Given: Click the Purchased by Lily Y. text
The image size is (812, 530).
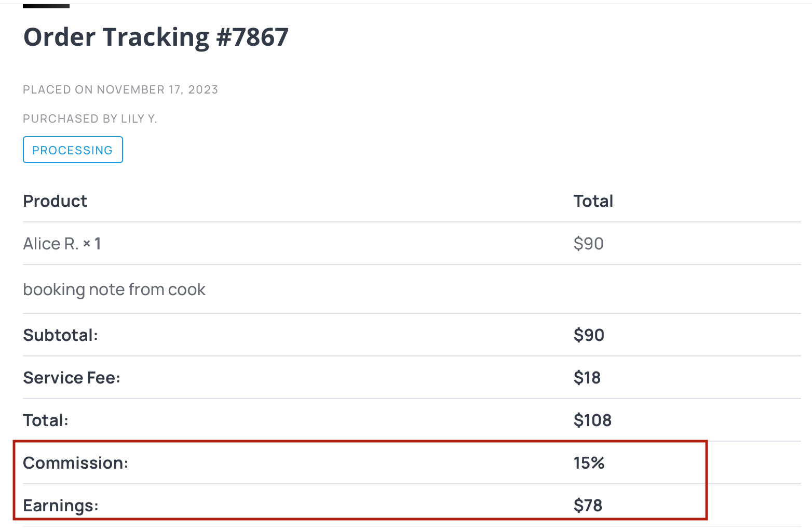Looking at the screenshot, I should tap(90, 119).
